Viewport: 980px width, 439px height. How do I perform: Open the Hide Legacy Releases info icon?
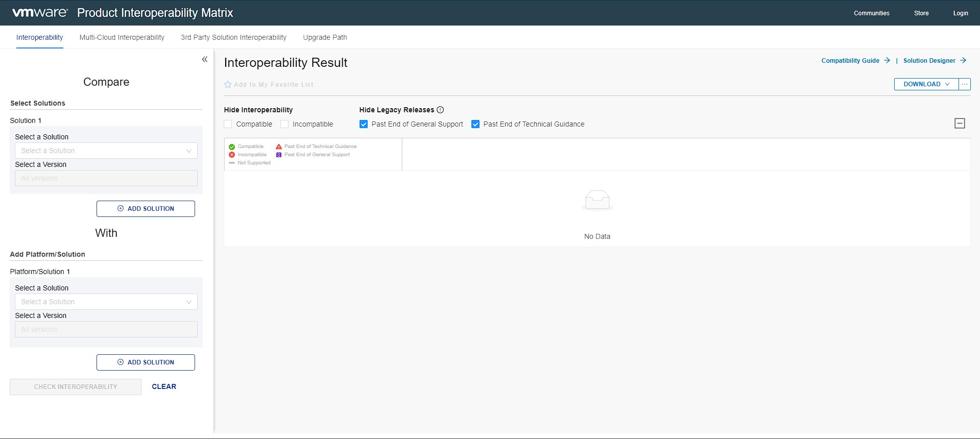click(x=440, y=110)
